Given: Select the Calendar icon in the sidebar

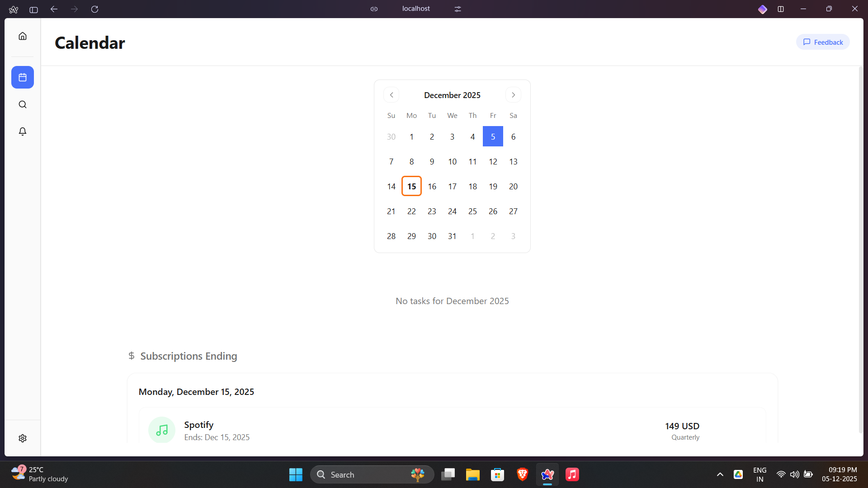Looking at the screenshot, I should click(x=22, y=77).
